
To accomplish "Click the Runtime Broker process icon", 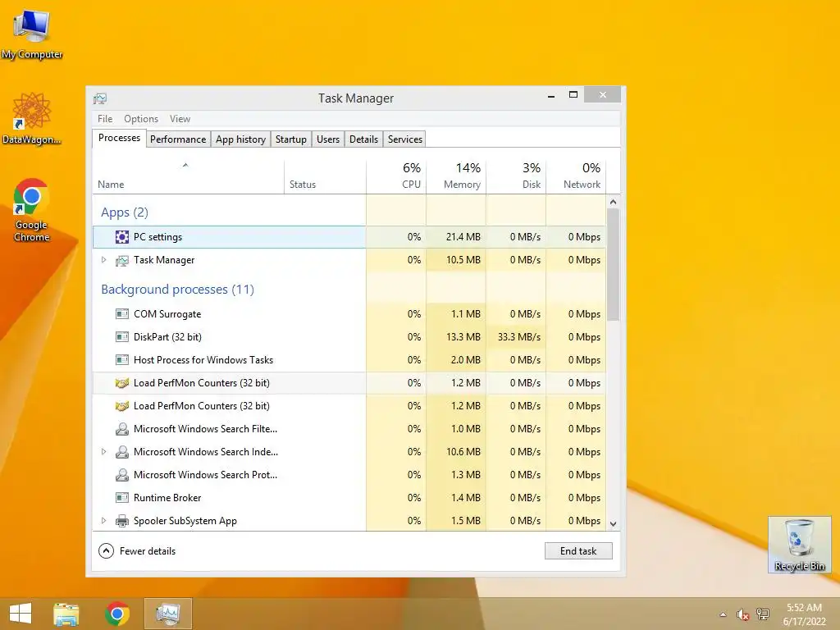I will coord(122,498).
